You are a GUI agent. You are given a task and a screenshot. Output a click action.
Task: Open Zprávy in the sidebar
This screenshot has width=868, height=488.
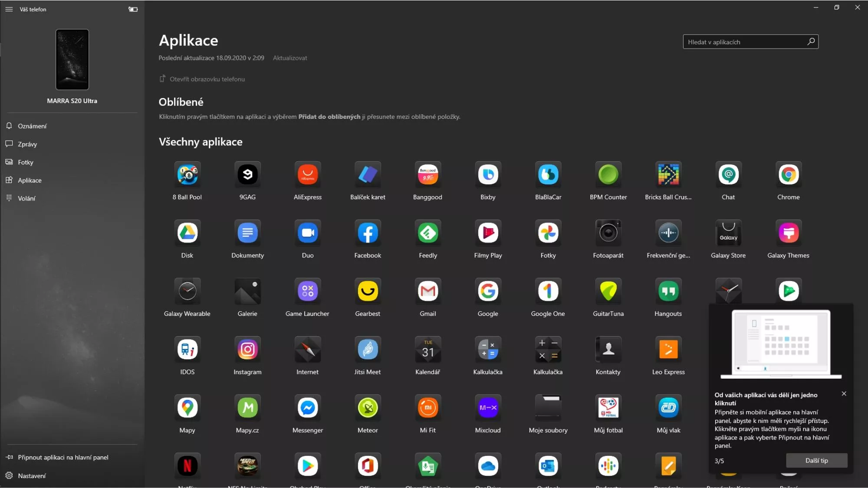coord(72,144)
